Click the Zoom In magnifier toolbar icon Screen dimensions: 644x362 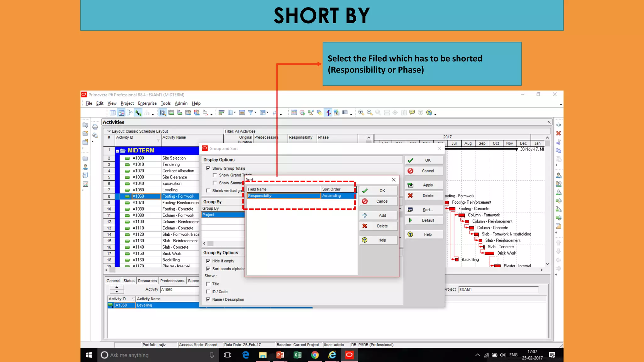361,112
